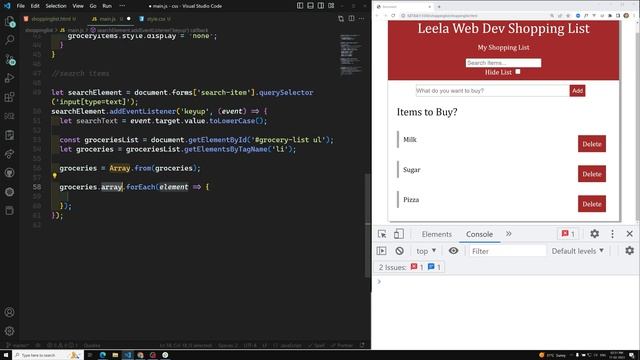The image size is (640, 360).
Task: Open the Source Control view
Action: [x=9, y=60]
